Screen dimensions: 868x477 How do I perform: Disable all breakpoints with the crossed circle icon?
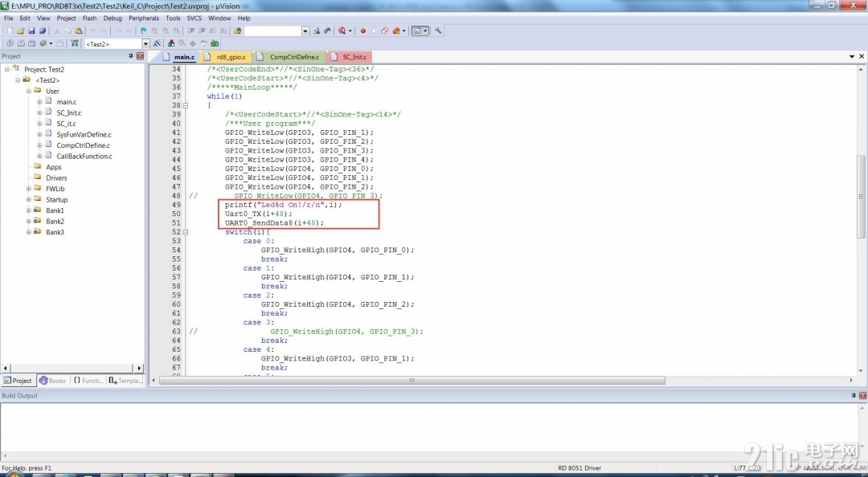(x=385, y=31)
